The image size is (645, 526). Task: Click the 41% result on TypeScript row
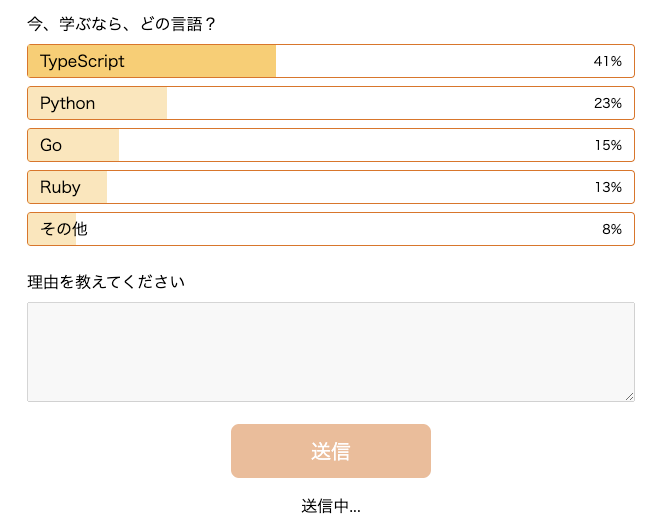(607, 61)
